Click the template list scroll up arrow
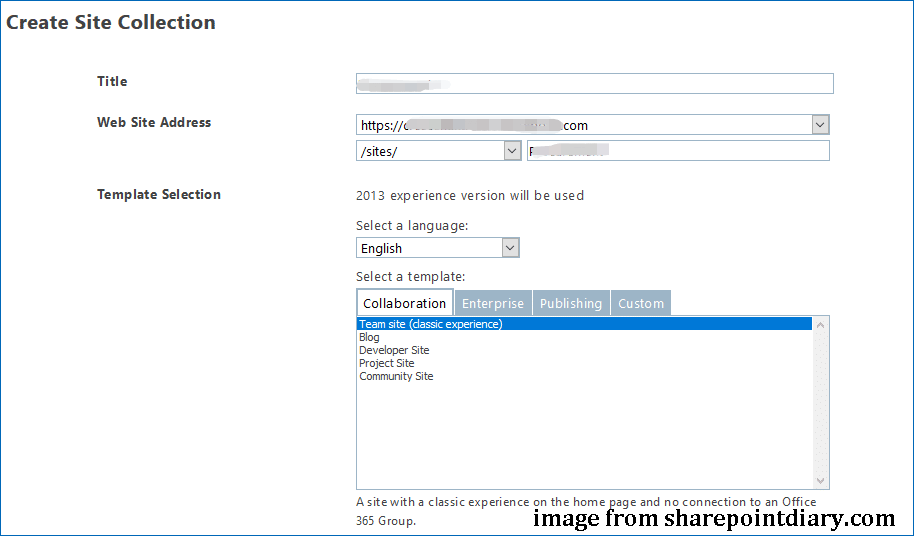 tap(822, 324)
